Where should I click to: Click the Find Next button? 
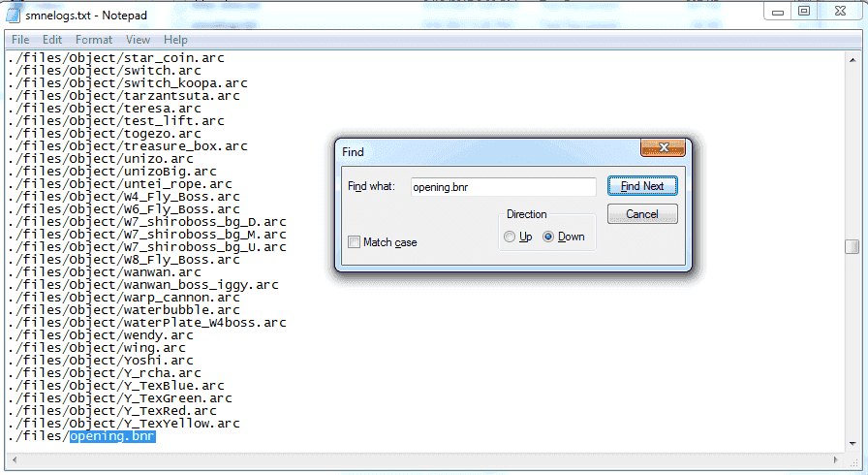tap(642, 186)
